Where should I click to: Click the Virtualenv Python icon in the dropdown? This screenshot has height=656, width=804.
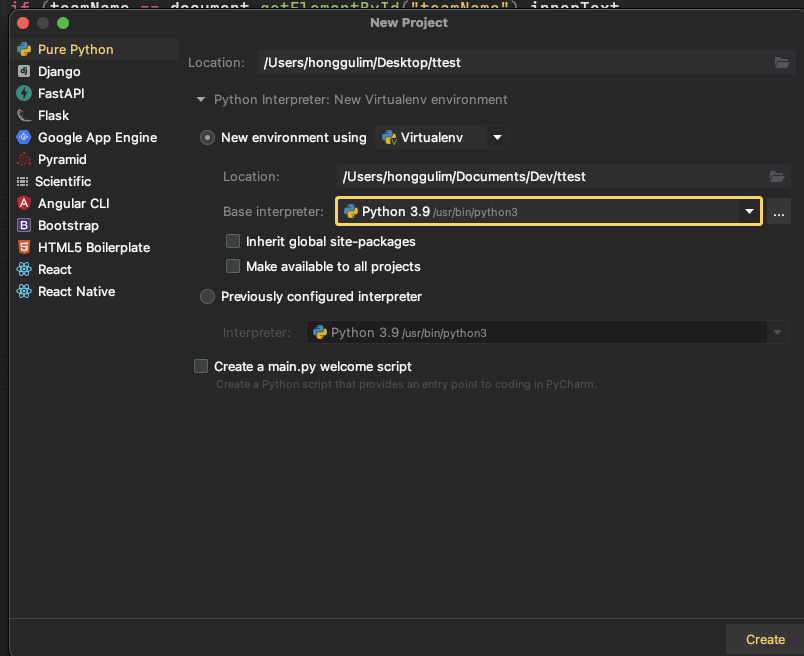pyautogui.click(x=390, y=137)
